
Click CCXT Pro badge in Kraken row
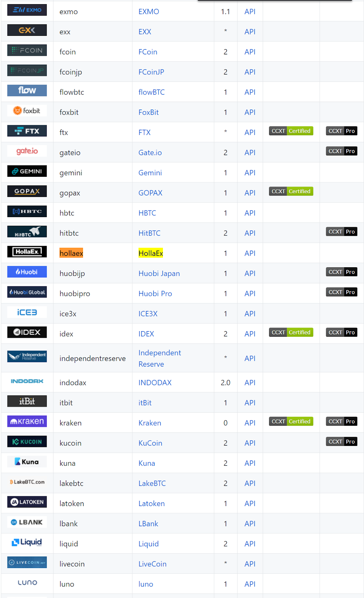[342, 421]
